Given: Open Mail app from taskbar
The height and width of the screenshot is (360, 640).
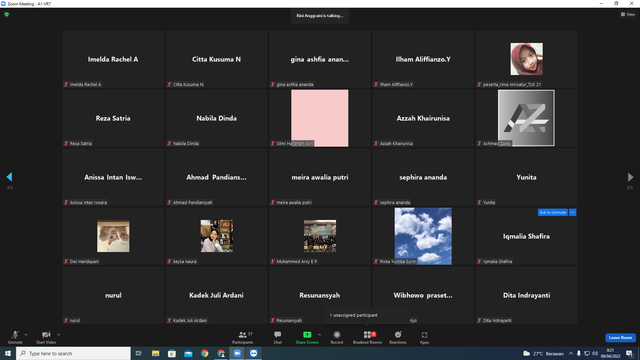Looking at the screenshot, I should pyautogui.click(x=188, y=353).
